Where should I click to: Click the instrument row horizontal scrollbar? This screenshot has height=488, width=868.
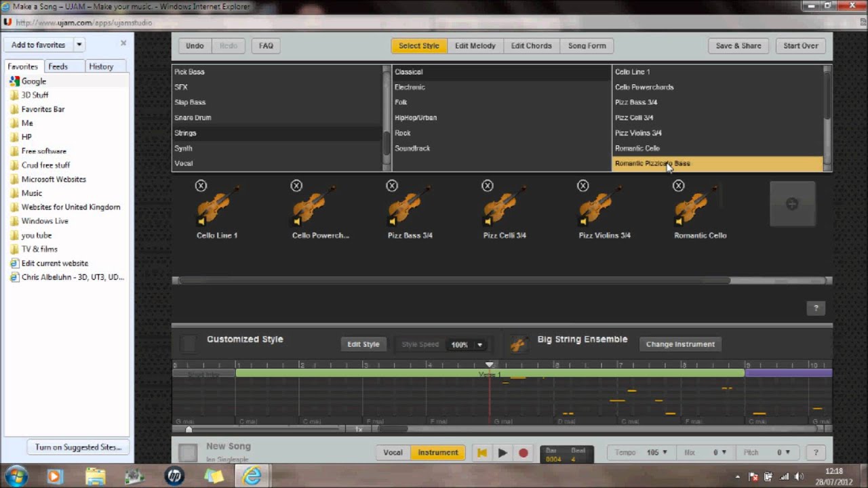[x=455, y=280]
